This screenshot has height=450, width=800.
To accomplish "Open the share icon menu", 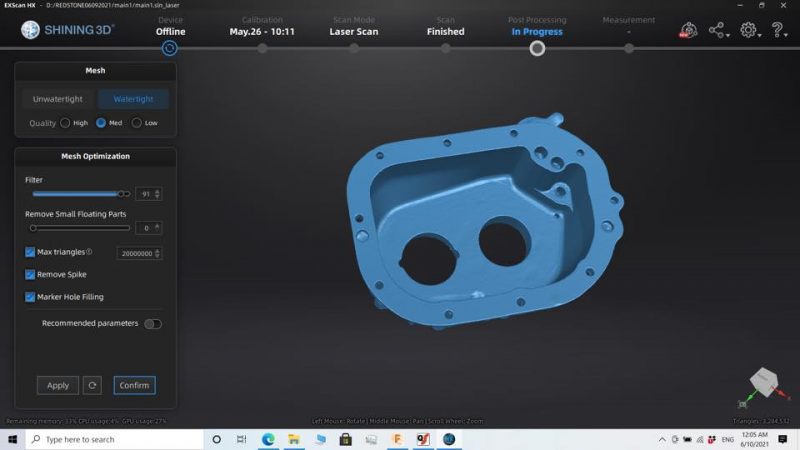I will tap(719, 30).
